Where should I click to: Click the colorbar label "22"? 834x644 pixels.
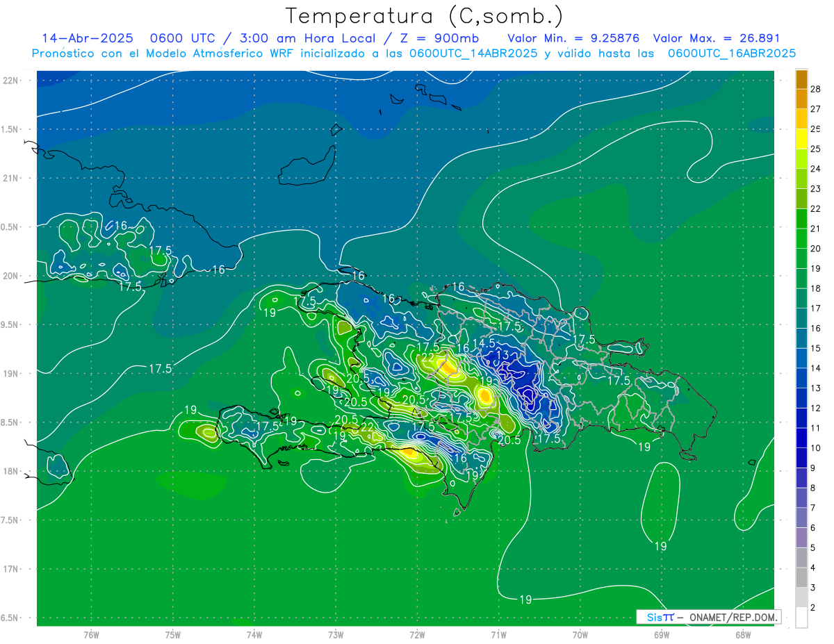click(816, 209)
